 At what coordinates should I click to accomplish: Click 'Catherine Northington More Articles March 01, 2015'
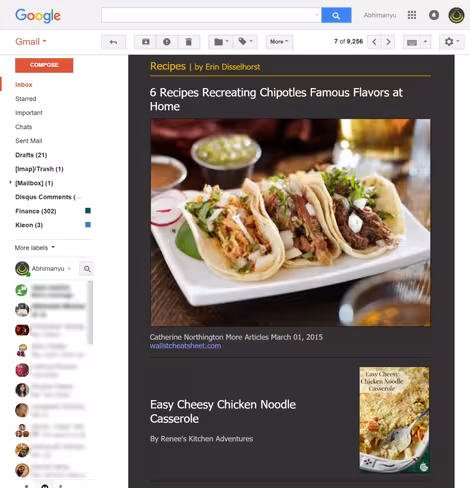pos(236,337)
